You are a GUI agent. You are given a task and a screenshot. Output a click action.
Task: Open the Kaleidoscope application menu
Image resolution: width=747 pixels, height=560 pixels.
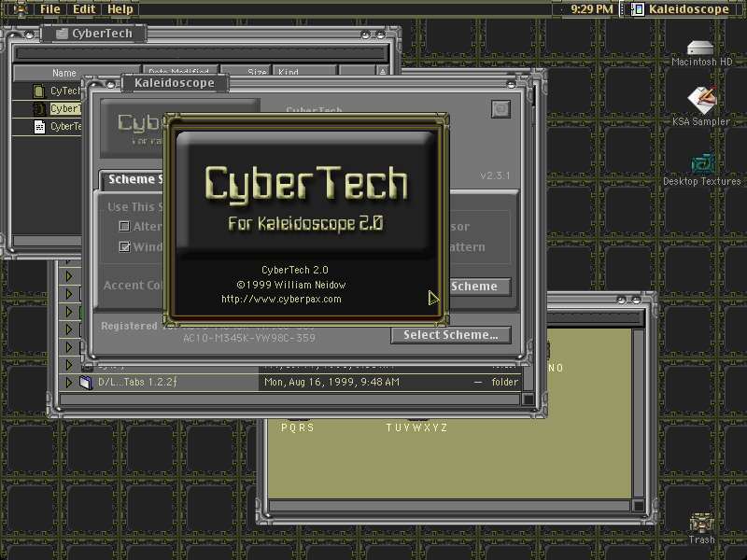click(681, 9)
